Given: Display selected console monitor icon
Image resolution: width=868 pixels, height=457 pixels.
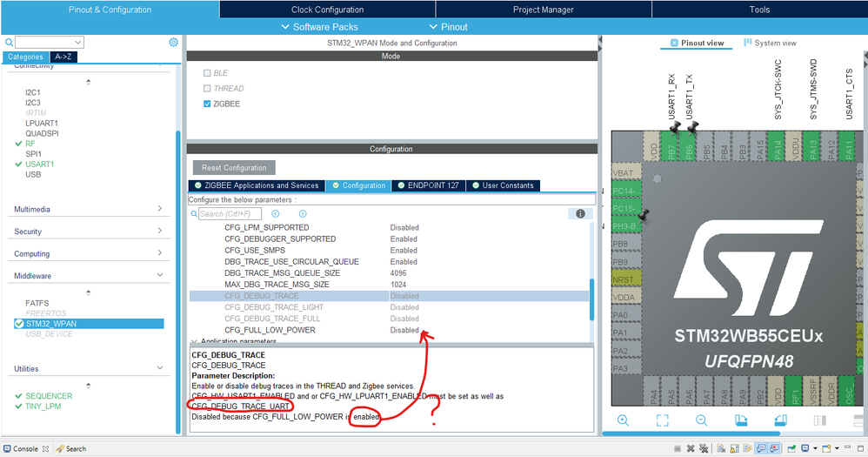Looking at the screenshot, I should point(805,448).
